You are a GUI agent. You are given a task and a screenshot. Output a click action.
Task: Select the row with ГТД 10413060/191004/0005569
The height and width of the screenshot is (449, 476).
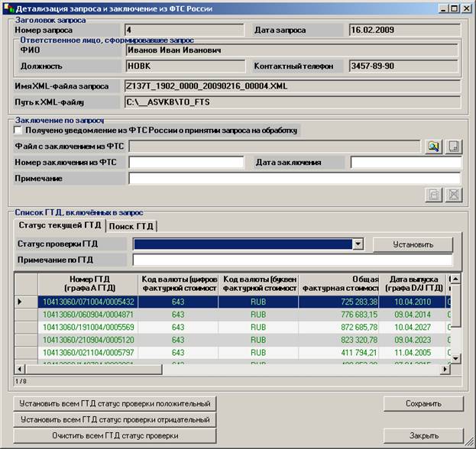click(90, 327)
